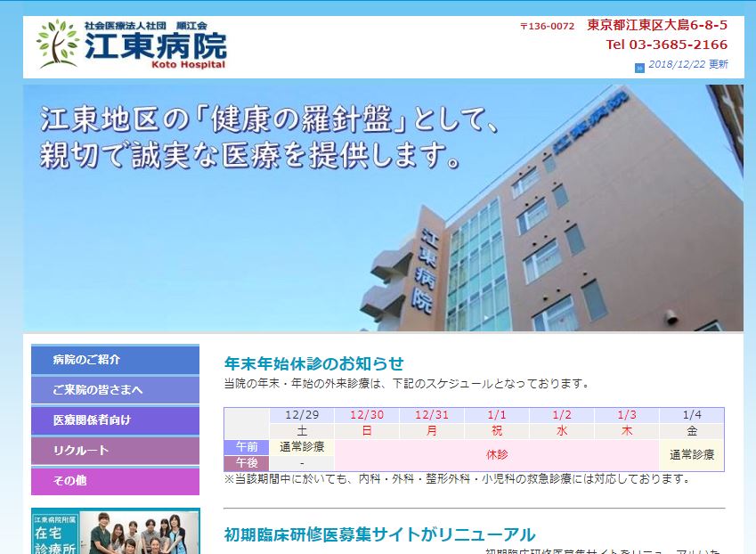The image size is (756, 554).
Task: Click the address 東京都江東区大島6-8-5
Action: point(657,25)
